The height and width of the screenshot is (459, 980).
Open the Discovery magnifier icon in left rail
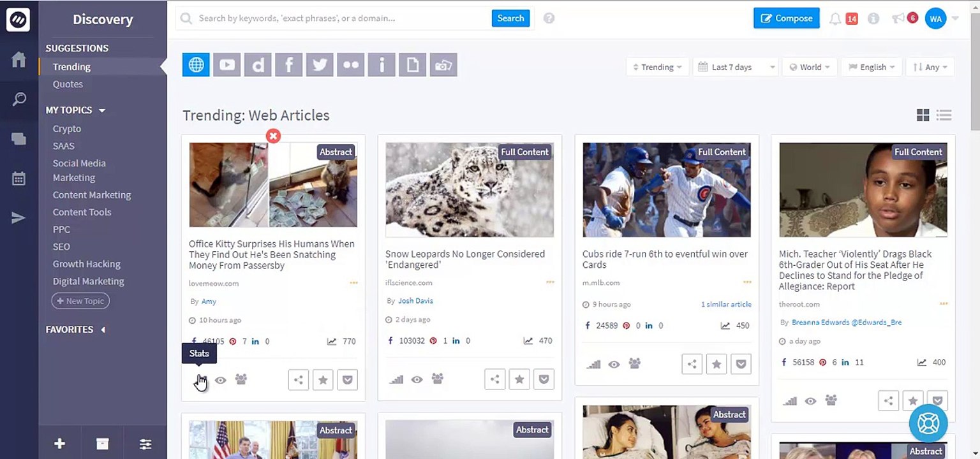click(19, 99)
